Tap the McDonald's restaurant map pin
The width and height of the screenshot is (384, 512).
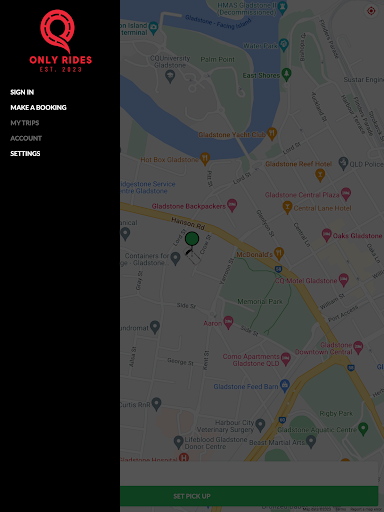click(279, 253)
